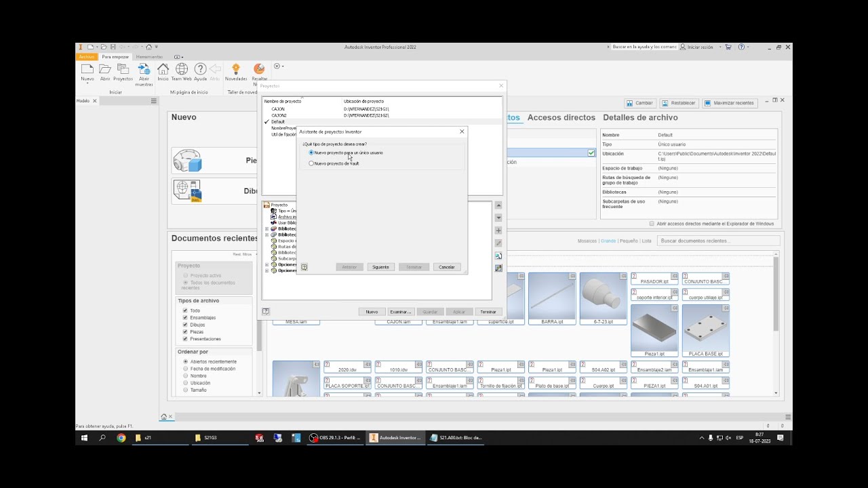This screenshot has height=488, width=868.
Task: Open the Archivo menu tab
Action: (x=87, y=57)
